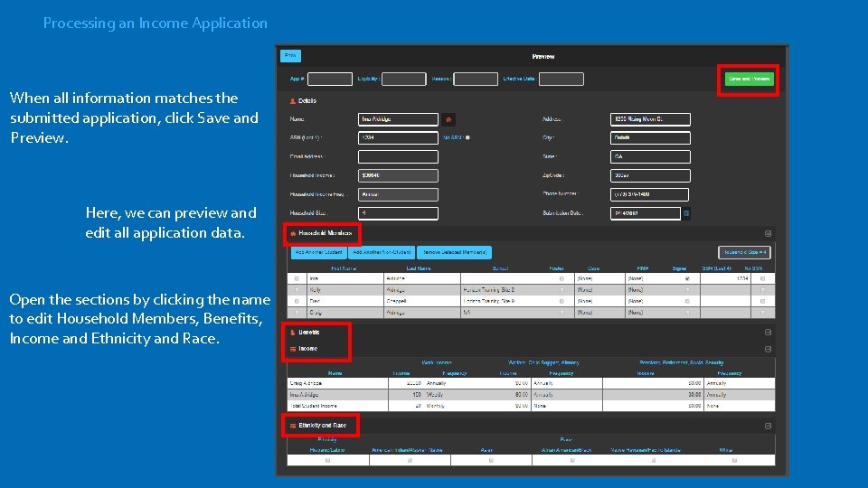Check the Hispanic/Latino ethnicity checkbox
The image size is (868, 488).
pos(327,460)
